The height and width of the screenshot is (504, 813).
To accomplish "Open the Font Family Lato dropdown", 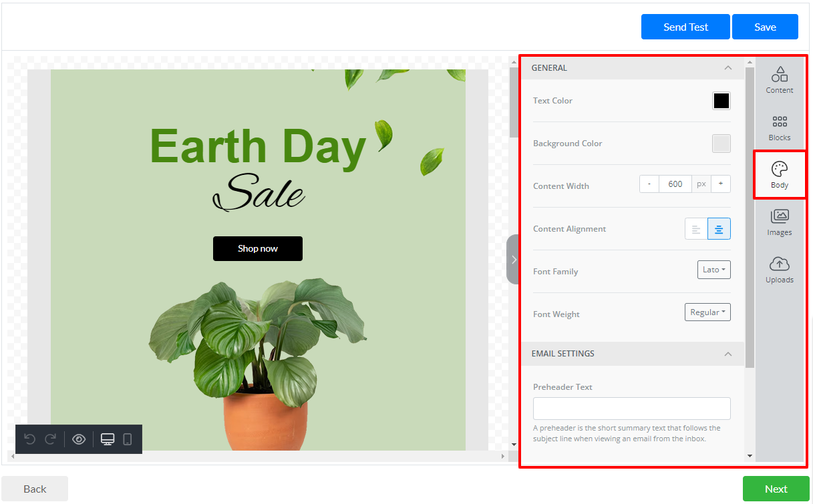I will tap(713, 270).
